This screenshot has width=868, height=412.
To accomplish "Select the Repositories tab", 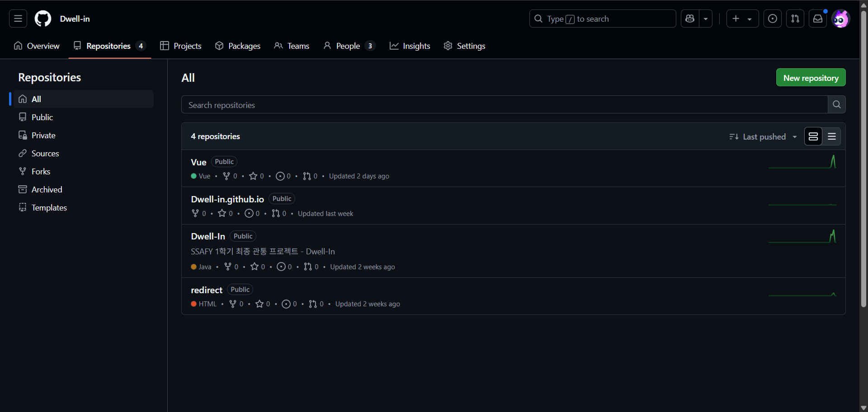I will 109,46.
